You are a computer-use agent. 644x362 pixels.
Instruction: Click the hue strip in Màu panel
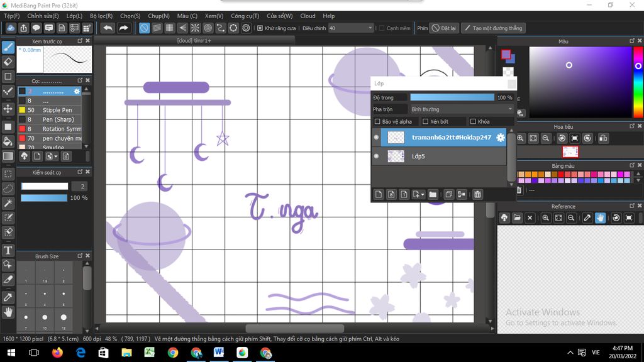(638, 82)
